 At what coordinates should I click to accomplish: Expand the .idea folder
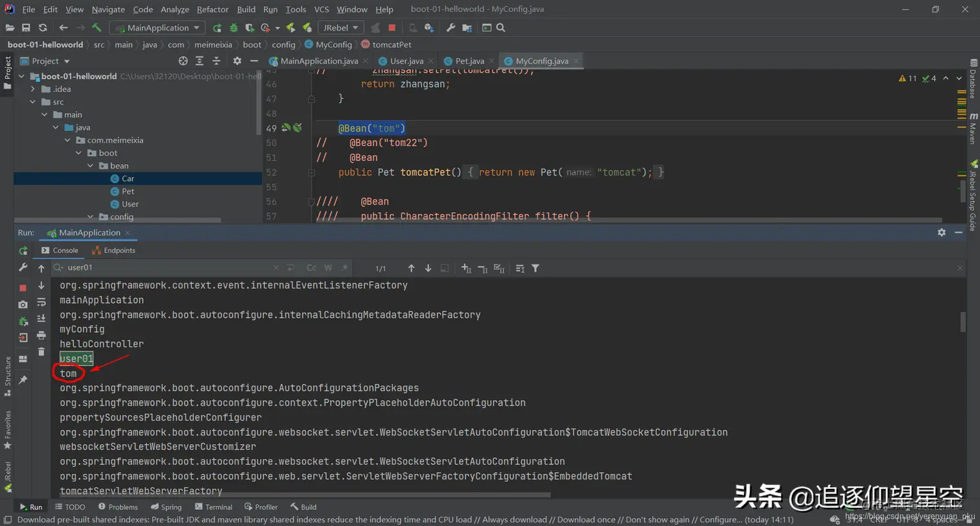[33, 89]
